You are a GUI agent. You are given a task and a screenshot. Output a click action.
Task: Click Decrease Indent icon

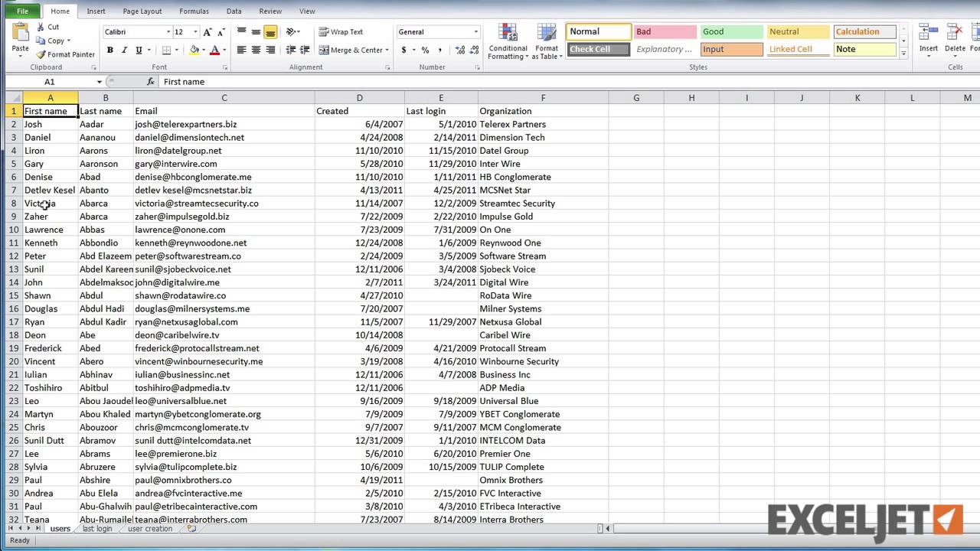[x=290, y=50]
